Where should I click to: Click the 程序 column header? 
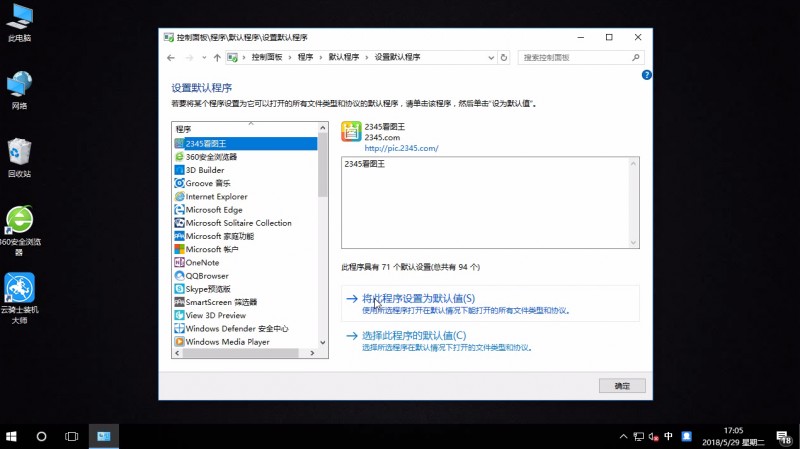point(245,129)
